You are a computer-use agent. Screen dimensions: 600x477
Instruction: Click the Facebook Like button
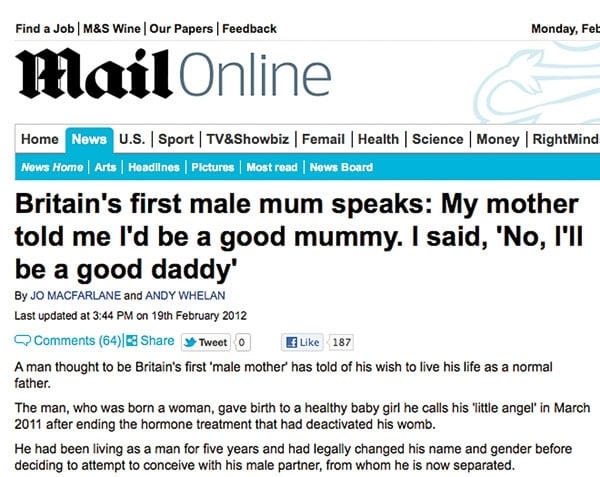[303, 342]
